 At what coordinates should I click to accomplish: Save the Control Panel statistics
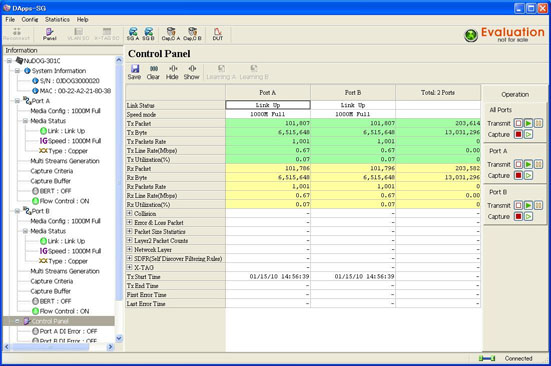click(134, 72)
